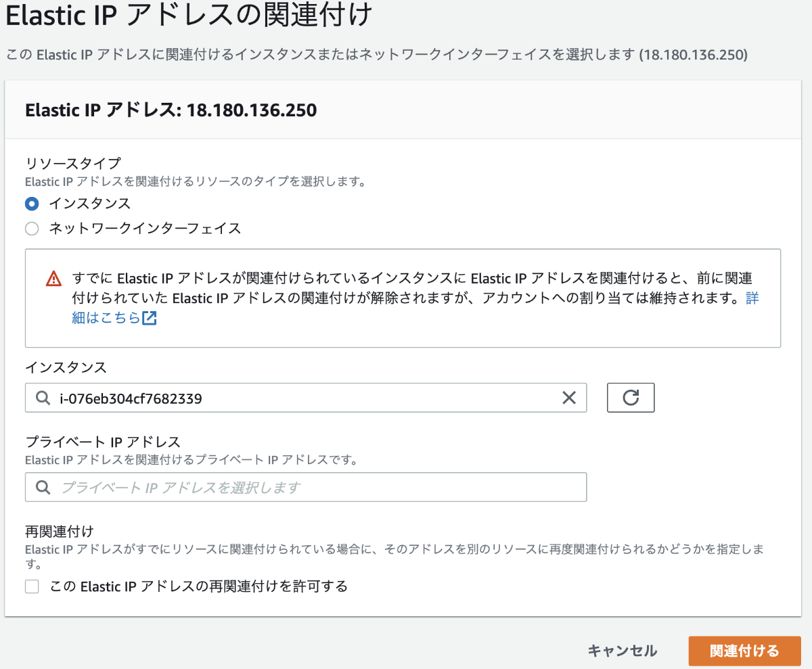Click the リソースタイプ label
Screen dimensions: 812x669
tap(72, 163)
